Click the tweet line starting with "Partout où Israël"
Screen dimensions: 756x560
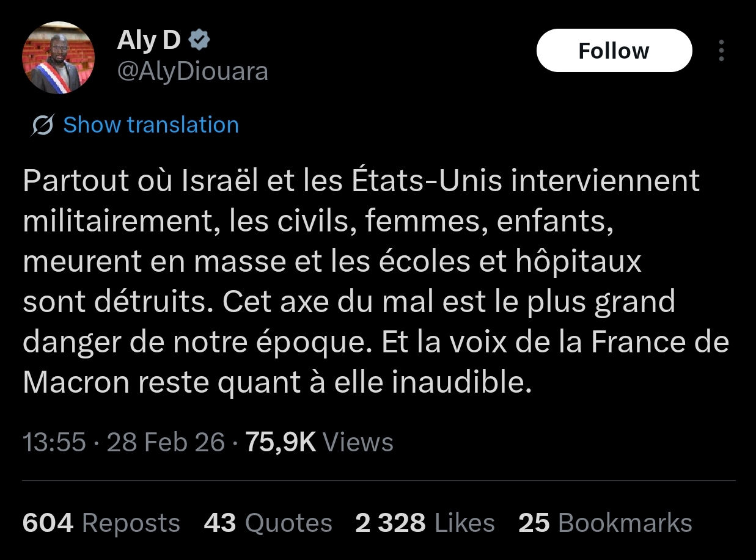point(361,181)
